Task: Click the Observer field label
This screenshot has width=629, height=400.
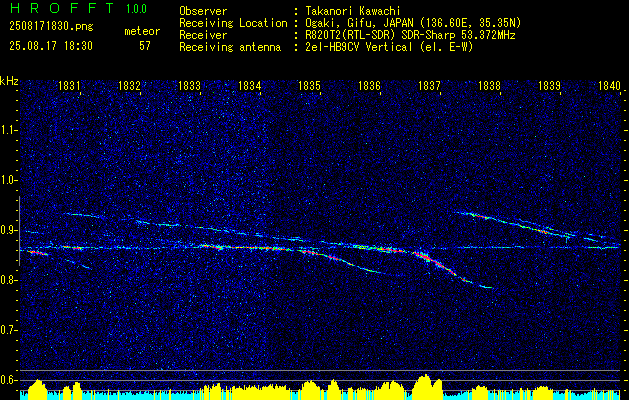Action: [203, 11]
